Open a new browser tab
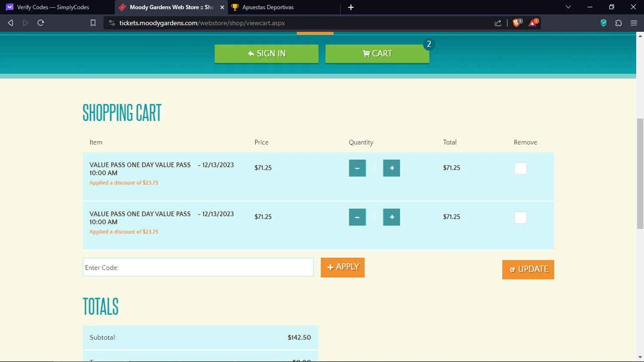The height and width of the screenshot is (362, 644). point(351,7)
